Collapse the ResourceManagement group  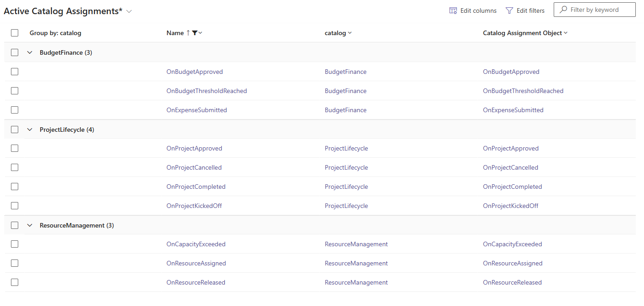click(x=30, y=225)
